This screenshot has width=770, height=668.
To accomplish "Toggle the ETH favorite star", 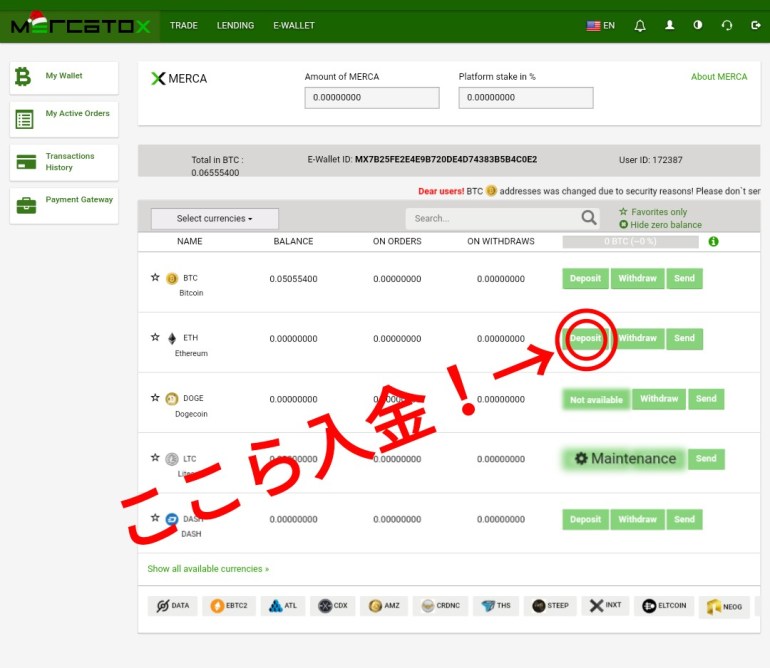I will 155,338.
